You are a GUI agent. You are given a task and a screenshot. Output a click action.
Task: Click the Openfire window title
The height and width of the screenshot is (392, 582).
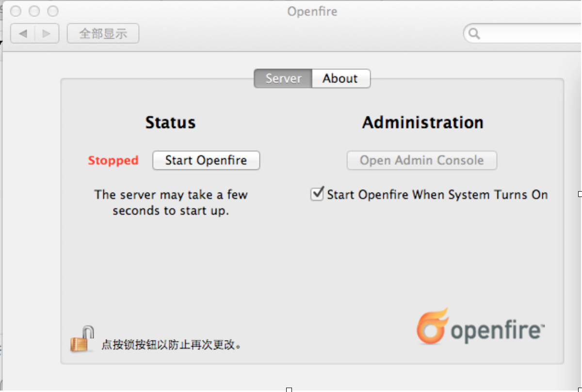click(x=312, y=11)
